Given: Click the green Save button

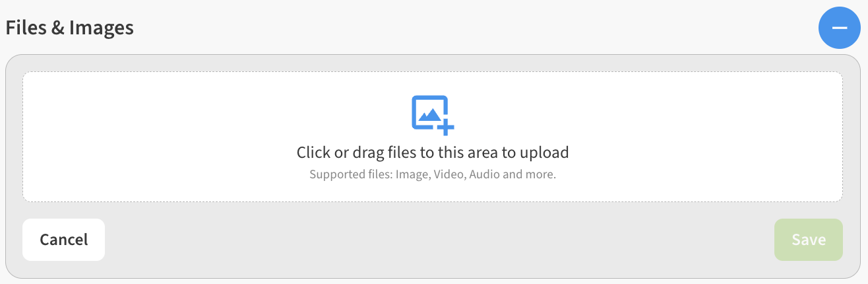Looking at the screenshot, I should (809, 240).
